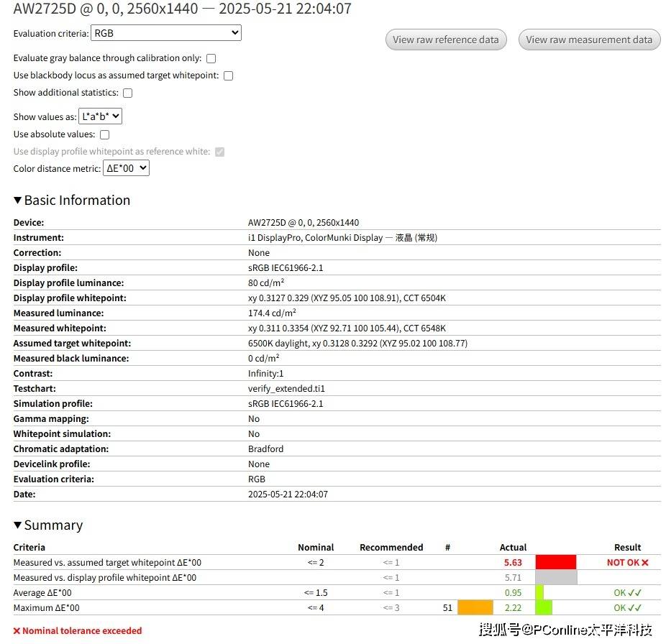Click the Criteria column header
The image size is (666, 644).
pyautogui.click(x=29, y=547)
